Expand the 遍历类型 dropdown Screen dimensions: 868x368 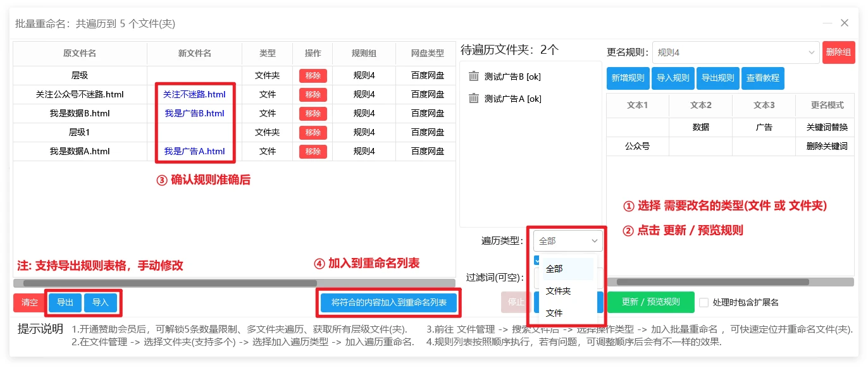(x=567, y=241)
